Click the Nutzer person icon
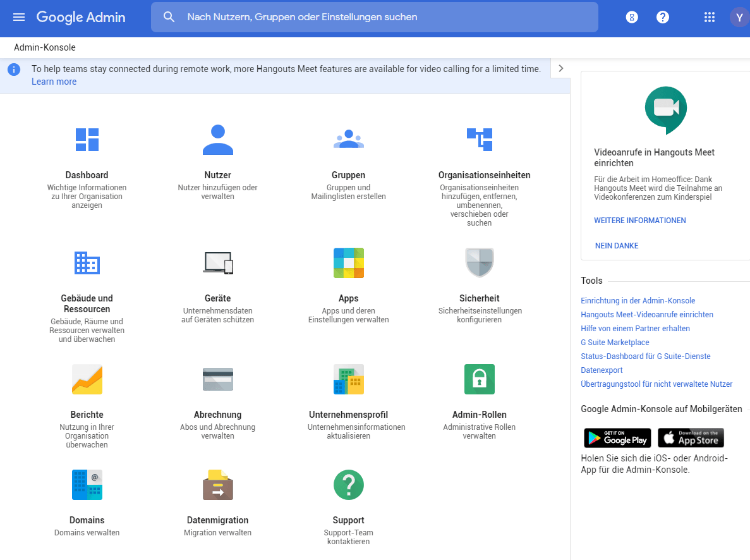 pos(217,140)
